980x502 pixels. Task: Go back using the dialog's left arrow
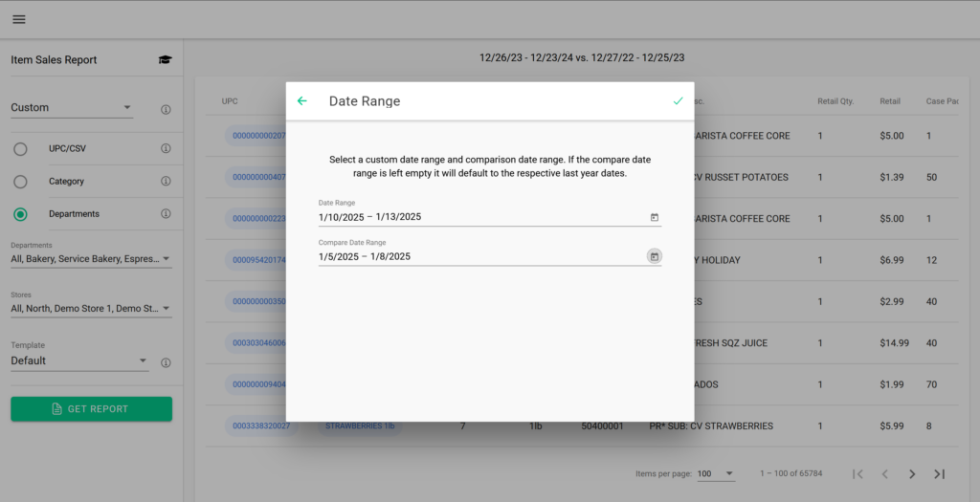pyautogui.click(x=301, y=101)
